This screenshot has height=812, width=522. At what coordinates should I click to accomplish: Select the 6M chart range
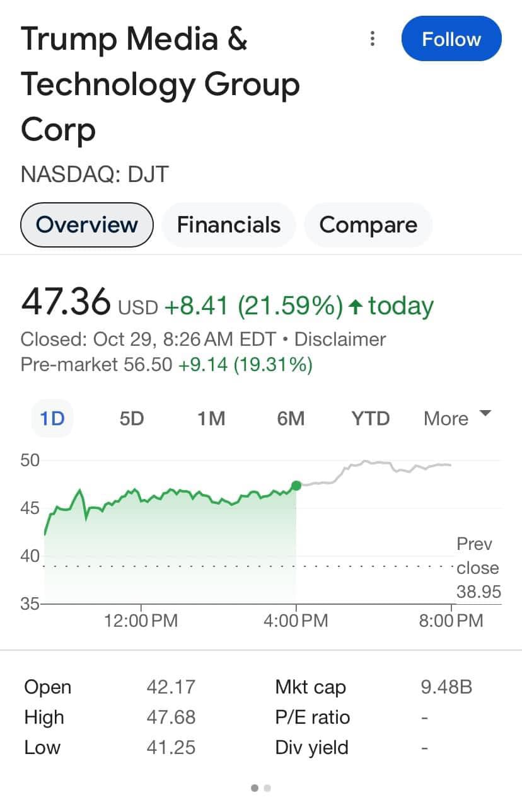click(291, 418)
